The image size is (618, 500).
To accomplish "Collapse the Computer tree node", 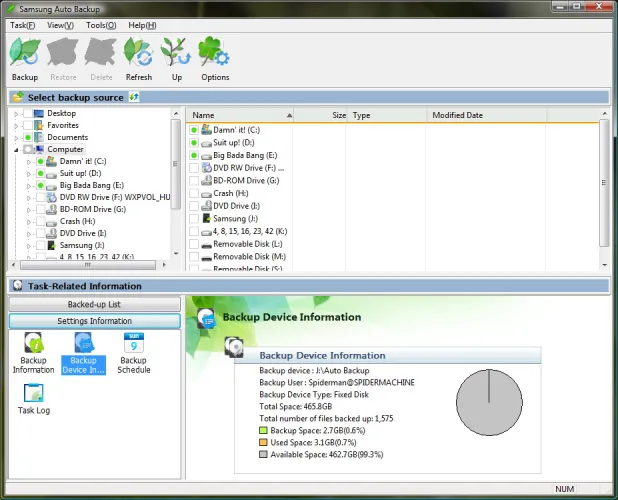I will click(x=16, y=150).
